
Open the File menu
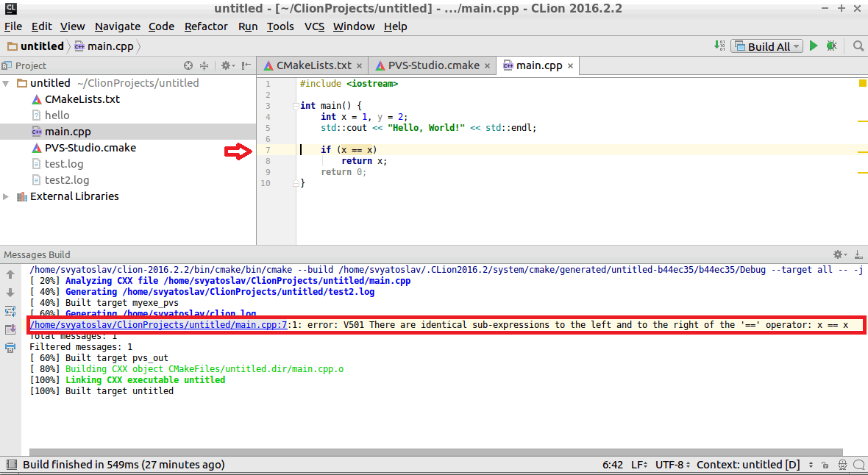(13, 26)
